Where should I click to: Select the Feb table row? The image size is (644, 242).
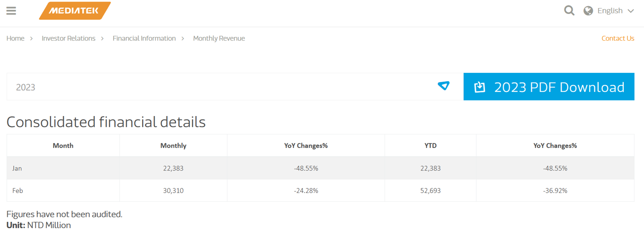pos(320,191)
